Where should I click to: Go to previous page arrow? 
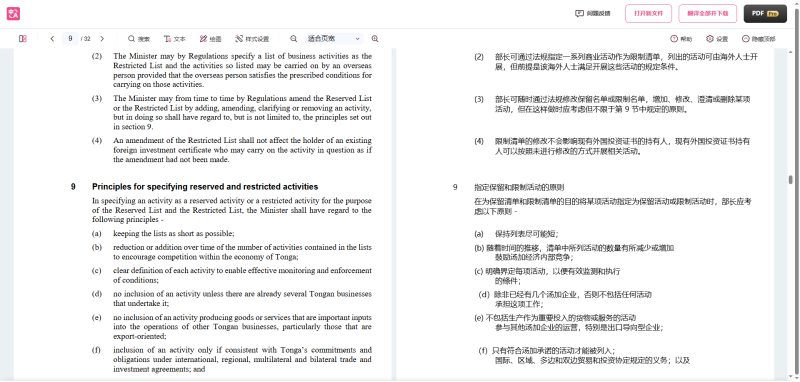(x=52, y=39)
